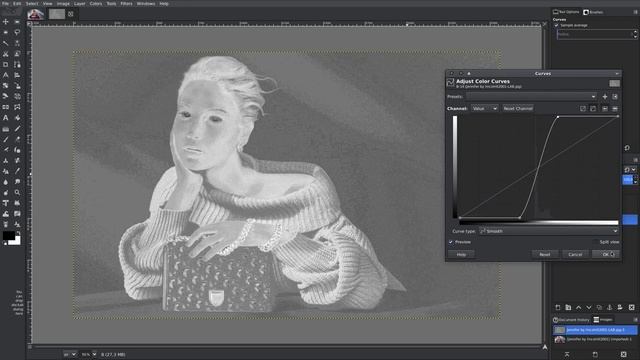Open the Document History panel menu

pos(635,320)
